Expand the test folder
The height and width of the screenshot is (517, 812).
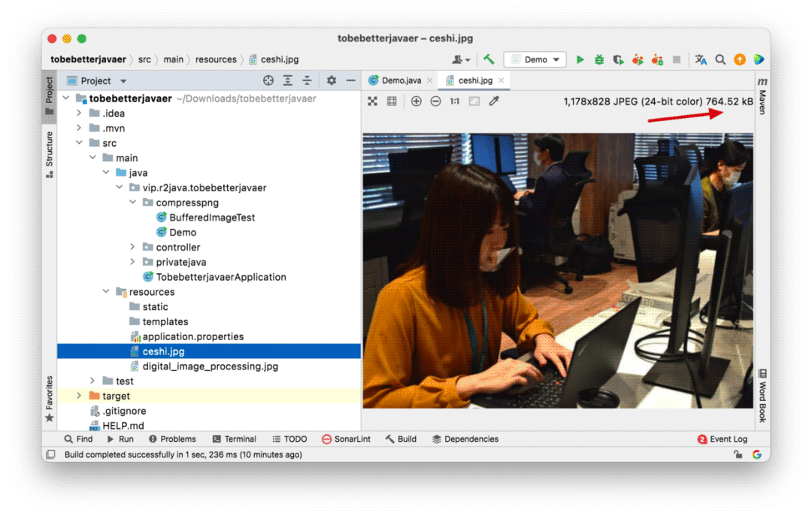92,381
